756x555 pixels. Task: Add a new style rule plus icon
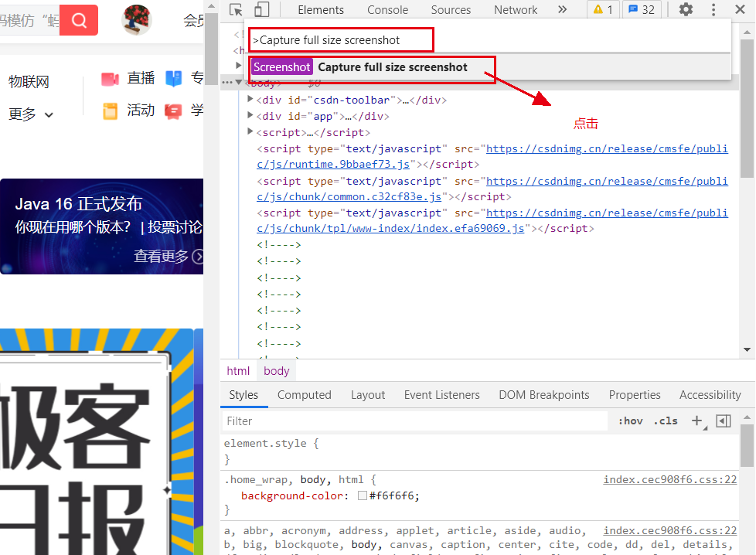(696, 421)
